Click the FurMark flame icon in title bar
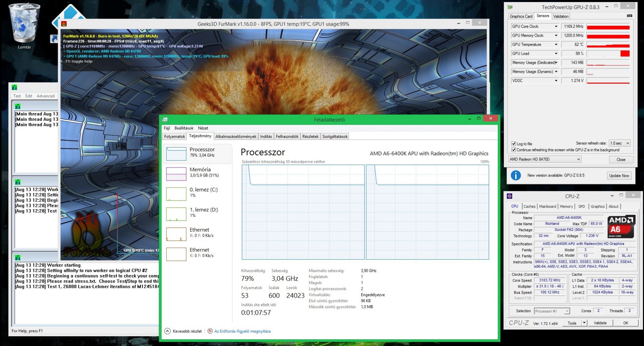 (64, 24)
